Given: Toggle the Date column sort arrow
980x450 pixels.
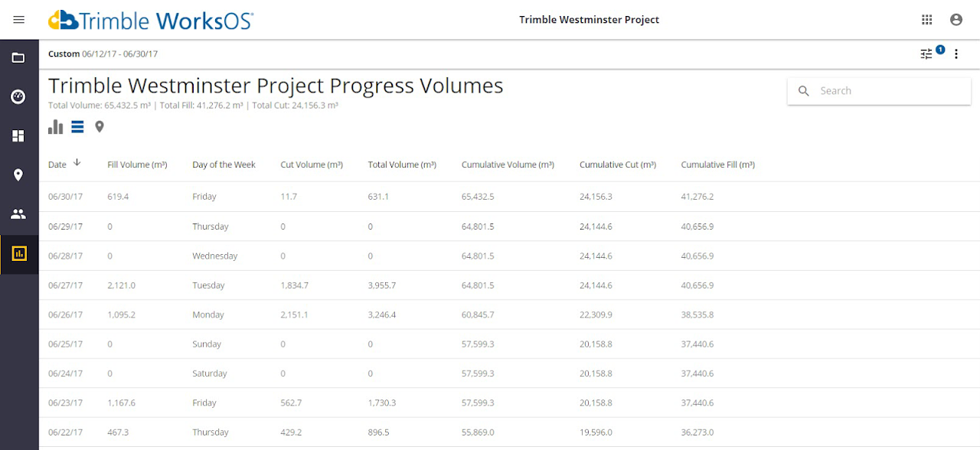Looking at the screenshot, I should point(77,163).
